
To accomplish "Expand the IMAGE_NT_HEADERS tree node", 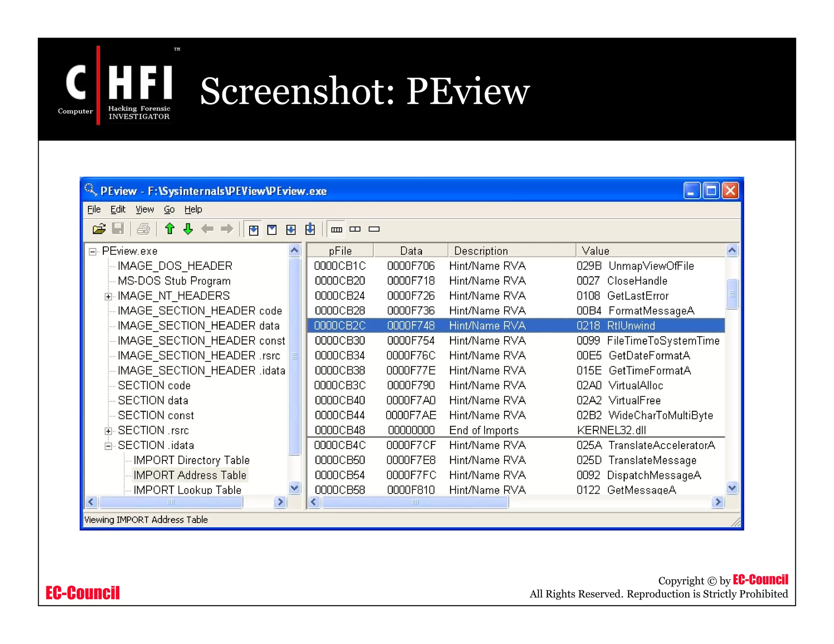I will click(x=108, y=297).
